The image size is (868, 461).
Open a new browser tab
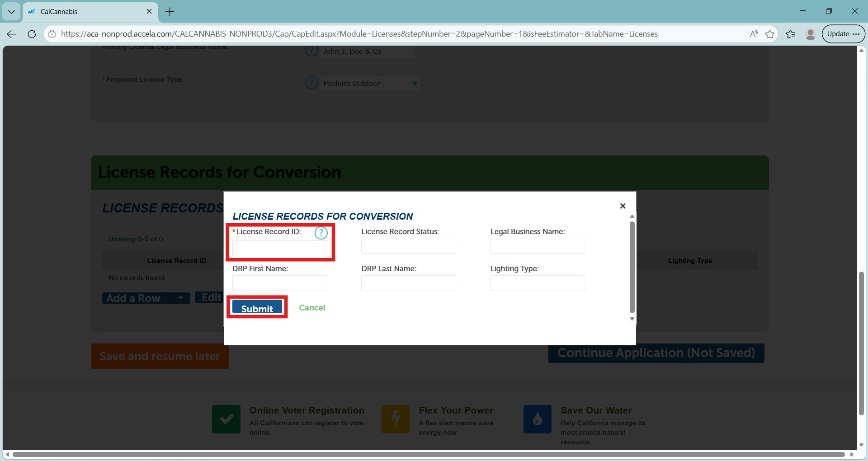(x=170, y=12)
